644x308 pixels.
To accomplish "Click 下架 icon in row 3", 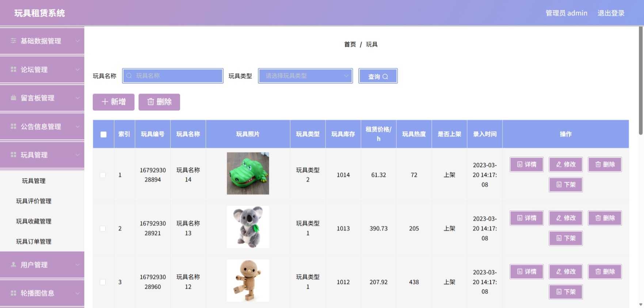I will click(559, 292).
